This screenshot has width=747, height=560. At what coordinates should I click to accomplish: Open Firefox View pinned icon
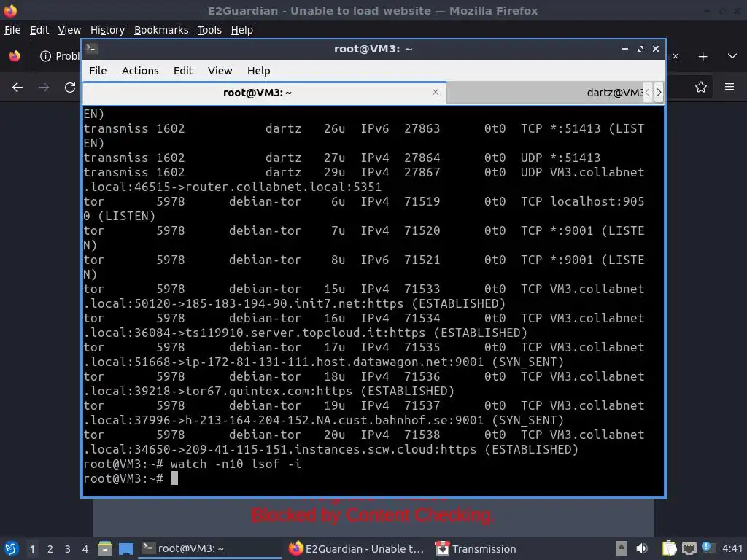tap(15, 56)
